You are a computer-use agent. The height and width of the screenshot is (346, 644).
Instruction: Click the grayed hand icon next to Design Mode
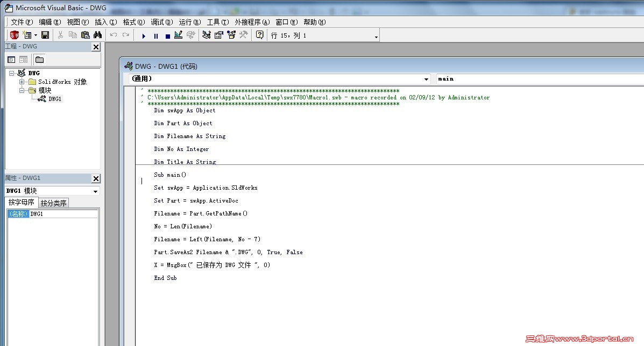[x=190, y=35]
